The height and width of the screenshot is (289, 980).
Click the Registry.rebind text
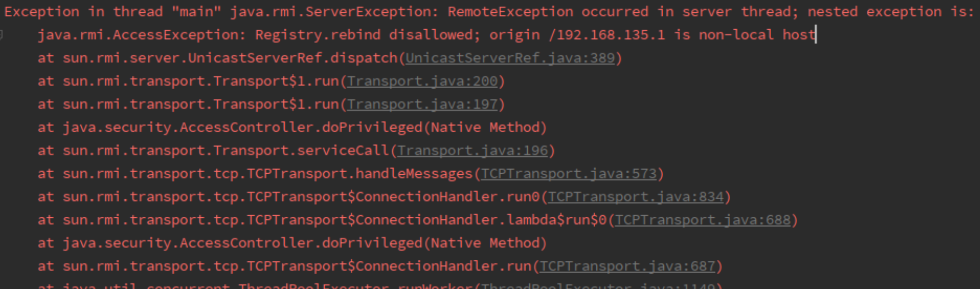[317, 35]
